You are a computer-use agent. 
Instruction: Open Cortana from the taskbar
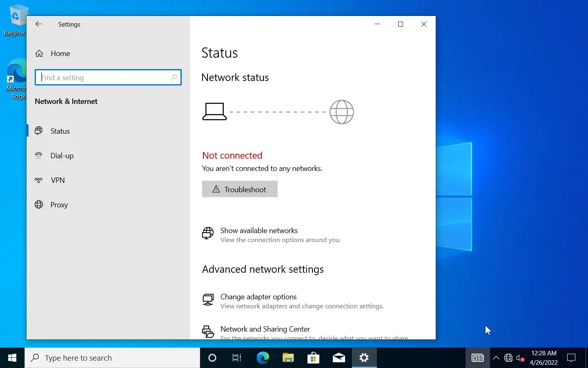click(x=212, y=358)
